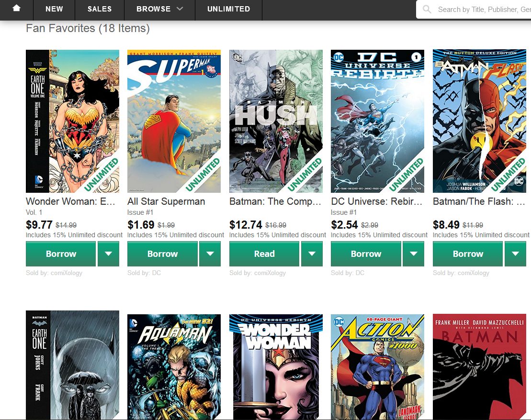The width and height of the screenshot is (531, 420).
Task: Open Batman/Flash Button Deluxe cover
Action: (479, 121)
